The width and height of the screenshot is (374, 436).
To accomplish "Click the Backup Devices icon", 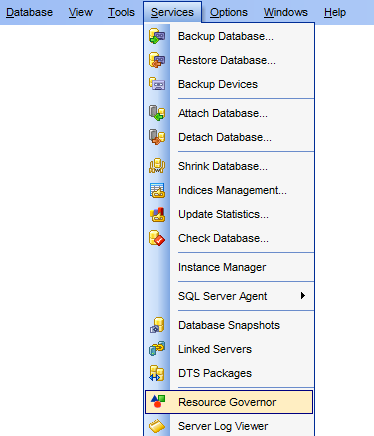I will (157, 84).
